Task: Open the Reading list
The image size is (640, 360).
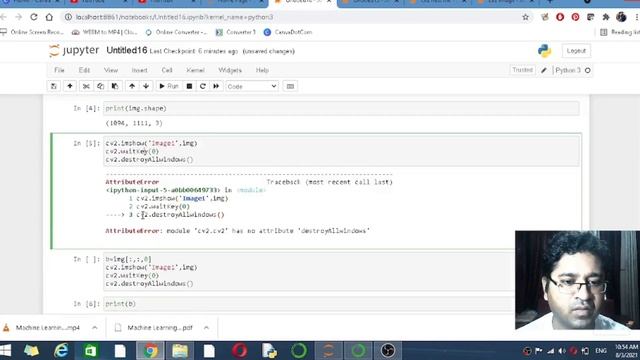Action: [620, 32]
